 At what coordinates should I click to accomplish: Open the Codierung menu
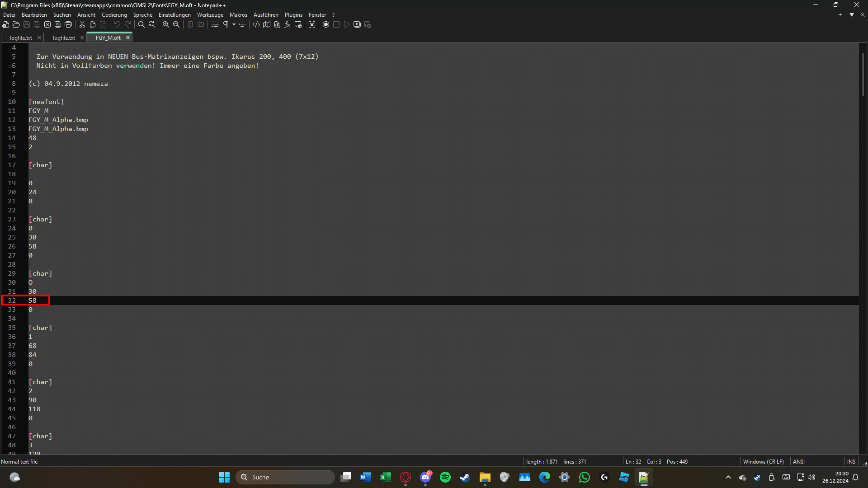(114, 15)
